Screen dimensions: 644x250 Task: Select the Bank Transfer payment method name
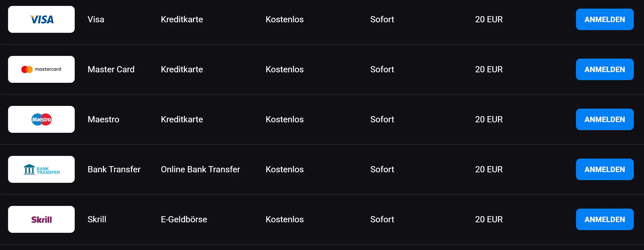[x=114, y=169]
